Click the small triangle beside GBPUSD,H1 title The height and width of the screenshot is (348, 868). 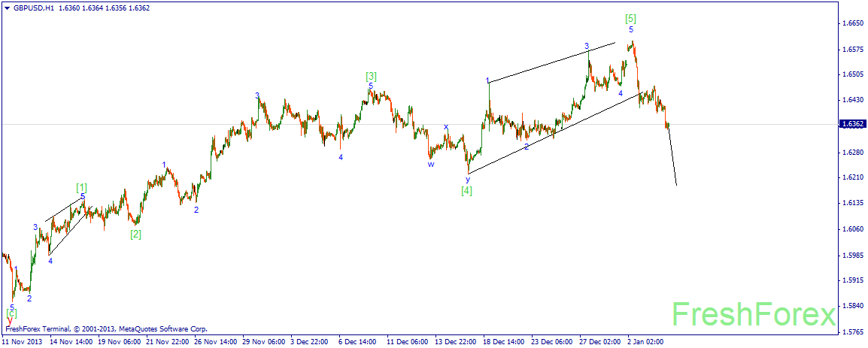tap(5, 8)
